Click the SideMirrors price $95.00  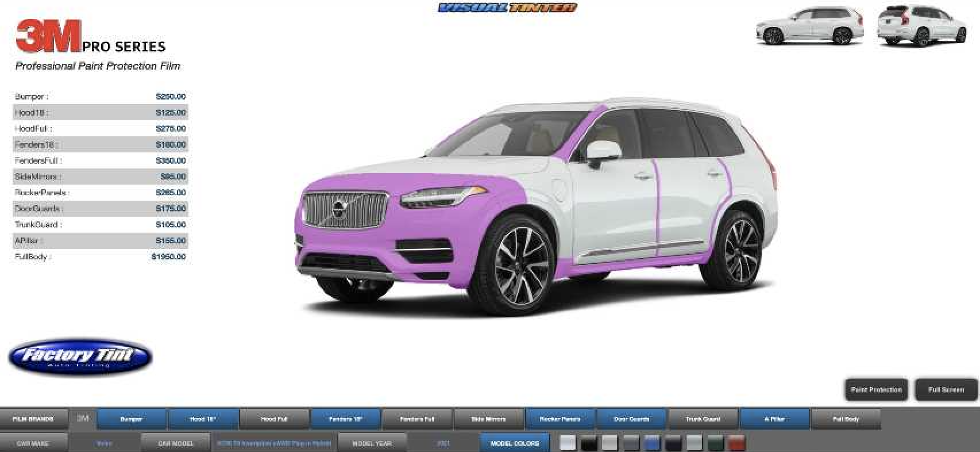click(173, 177)
